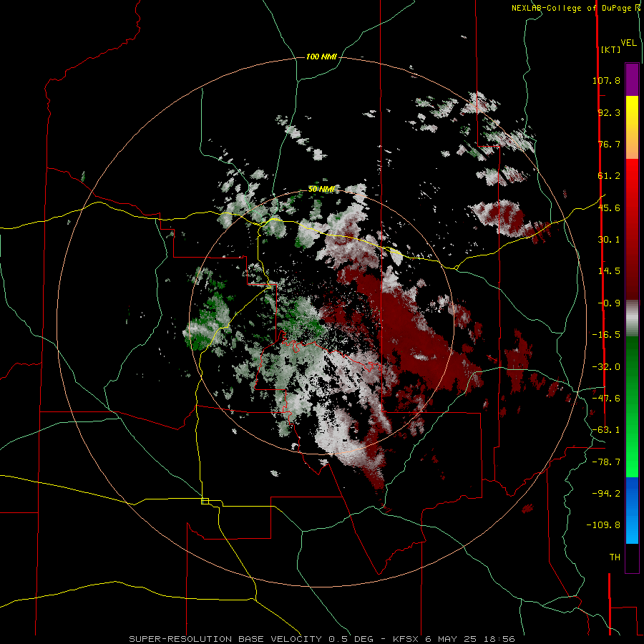Click the -32.0 legend value
Viewport: 644px width, 644px height.
(x=606, y=367)
